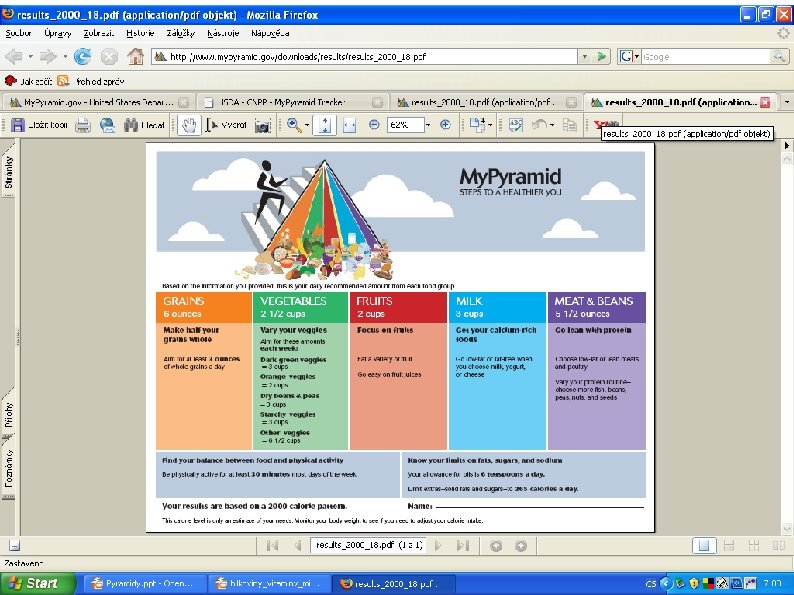Viewport: 794px width, 595px height.
Task: Expand the Zoom tool options arrow
Action: [x=307, y=125]
